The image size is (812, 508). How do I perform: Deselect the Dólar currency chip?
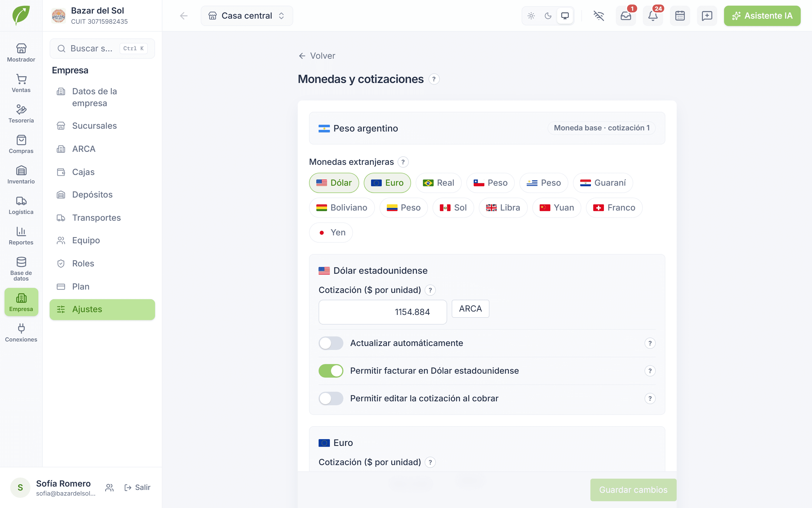pyautogui.click(x=334, y=183)
